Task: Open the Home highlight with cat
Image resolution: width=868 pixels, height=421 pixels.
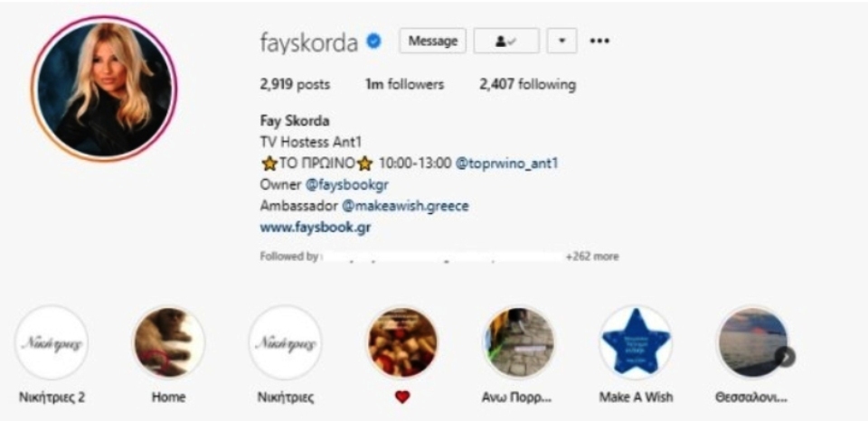Action: [x=169, y=342]
